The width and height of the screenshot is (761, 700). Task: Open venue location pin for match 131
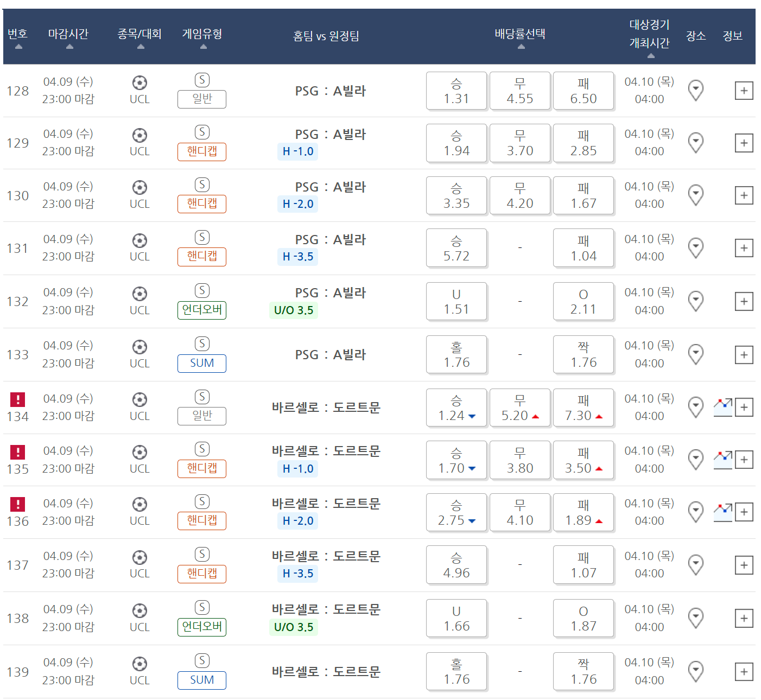click(695, 248)
